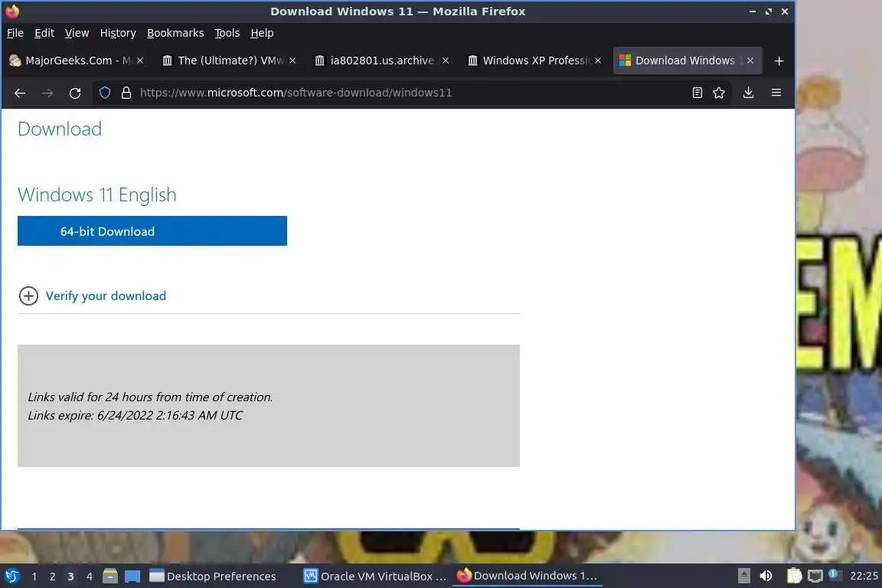Click the Windows 11 English heading
The height and width of the screenshot is (588, 882).
click(x=96, y=194)
